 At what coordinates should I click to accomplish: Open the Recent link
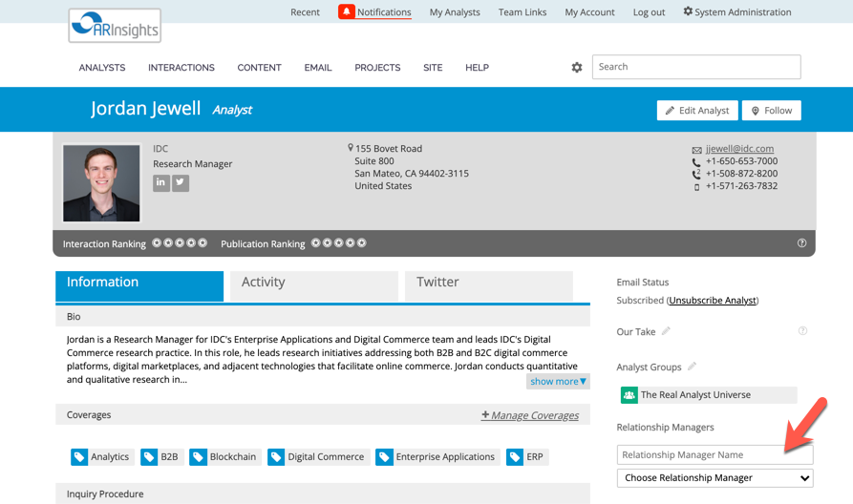(305, 12)
